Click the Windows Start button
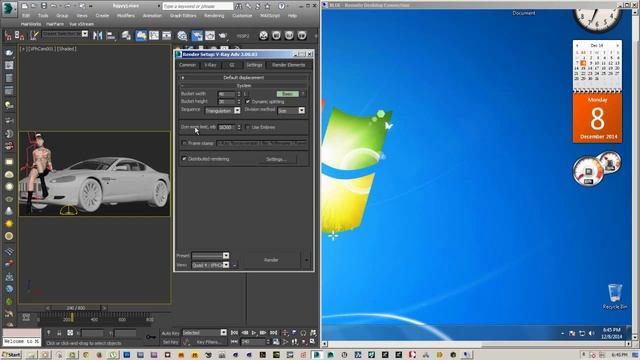640x360 pixels. pos(11,355)
